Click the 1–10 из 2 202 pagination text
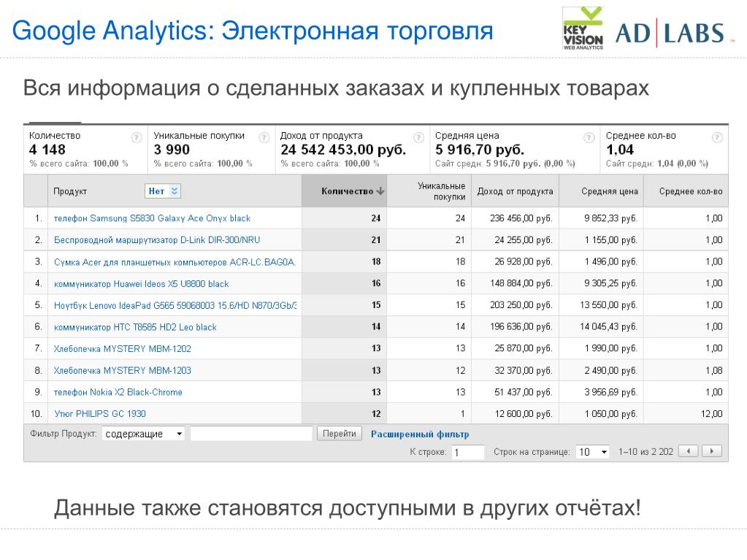Viewport: 747px width, 560px height. tap(646, 451)
